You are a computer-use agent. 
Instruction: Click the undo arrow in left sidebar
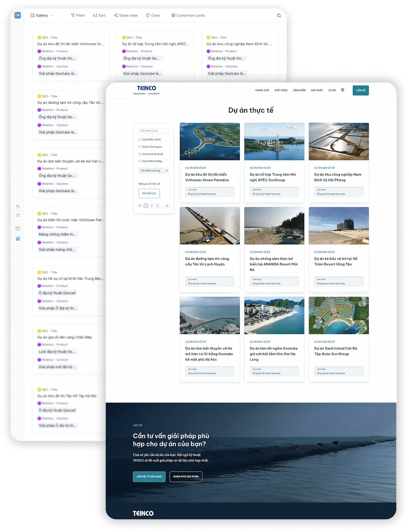point(18,207)
